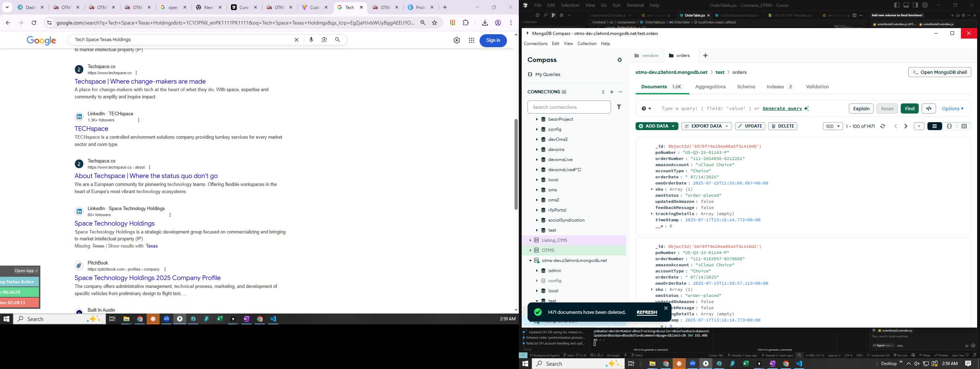Viewport: 980px width, 369px height.
Task: Expand query Options
Action: pos(953,108)
